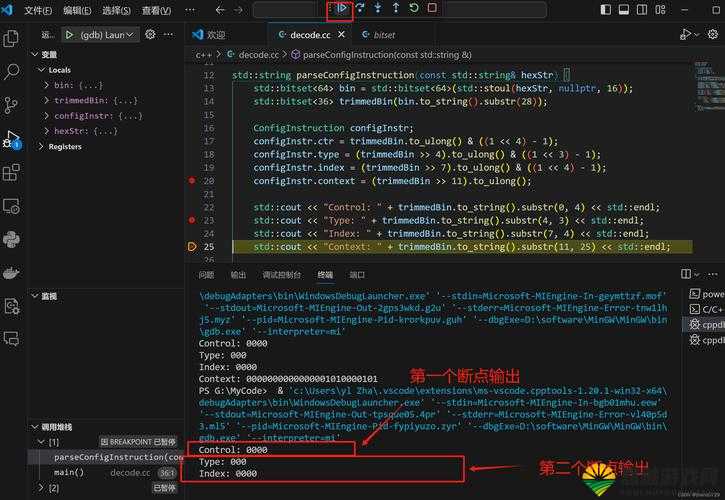Select parseConfigInstruction stack frame

coord(106,457)
